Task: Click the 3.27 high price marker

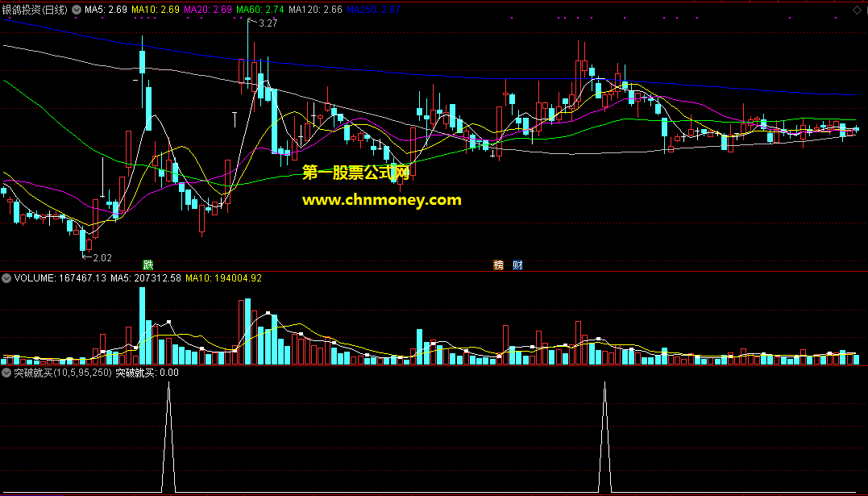Action: tap(268, 23)
